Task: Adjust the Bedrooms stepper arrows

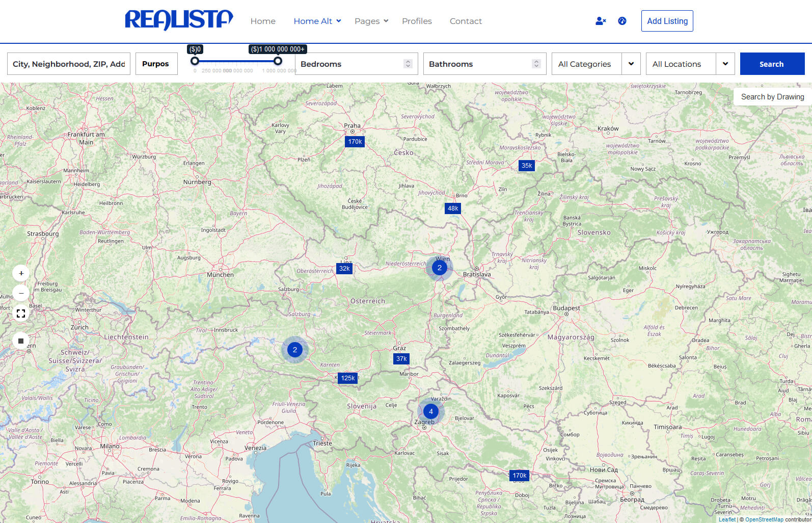Action: 408,64
